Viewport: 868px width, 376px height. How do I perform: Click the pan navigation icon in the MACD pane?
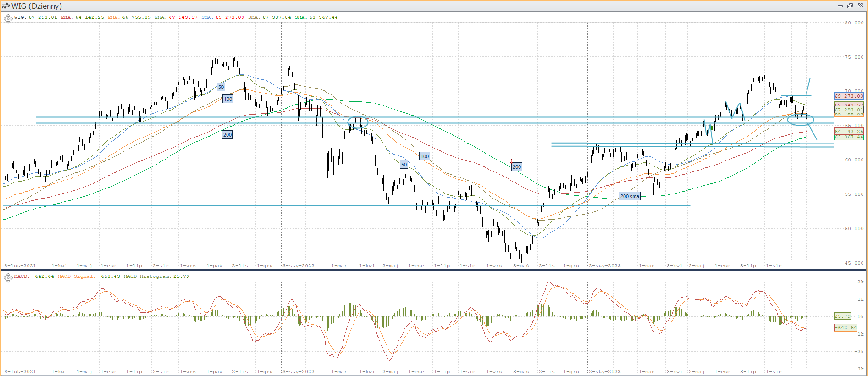pos(8,277)
